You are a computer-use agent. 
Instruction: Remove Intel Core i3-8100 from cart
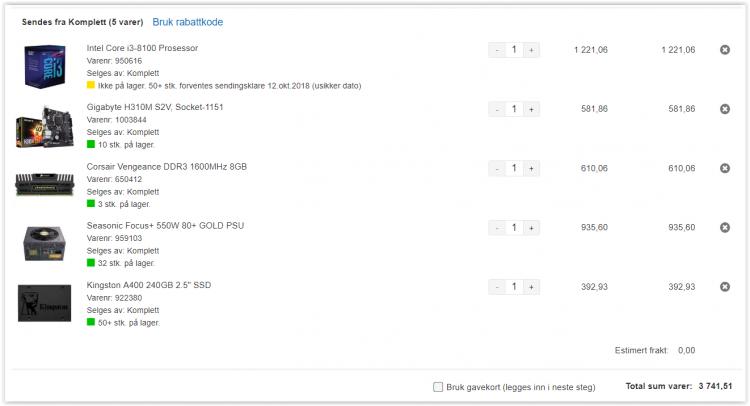coord(725,50)
